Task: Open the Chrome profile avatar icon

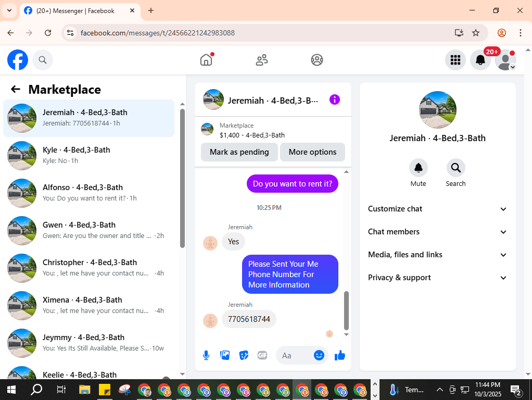Action: pyautogui.click(x=502, y=33)
